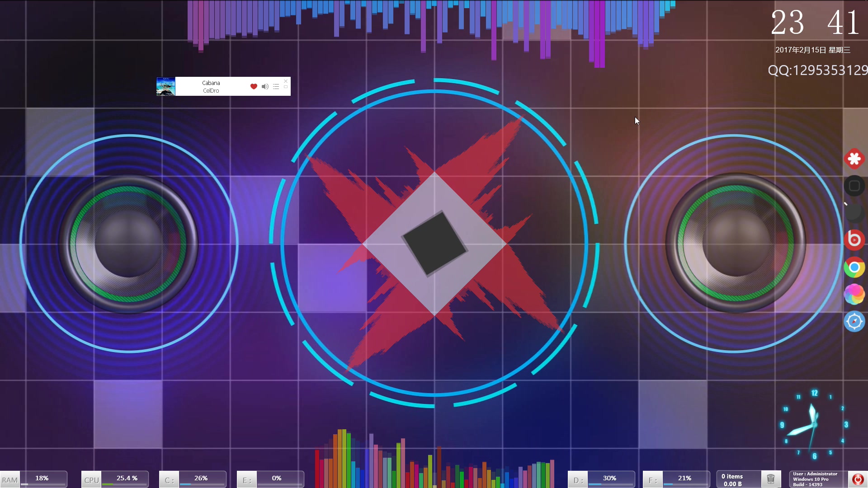Open the black rounded-square dock icon

(x=854, y=186)
